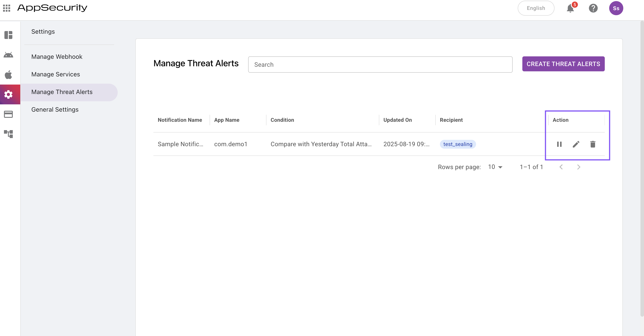The image size is (644, 336).
Task: Open General Settings menu item
Action: coord(55,109)
